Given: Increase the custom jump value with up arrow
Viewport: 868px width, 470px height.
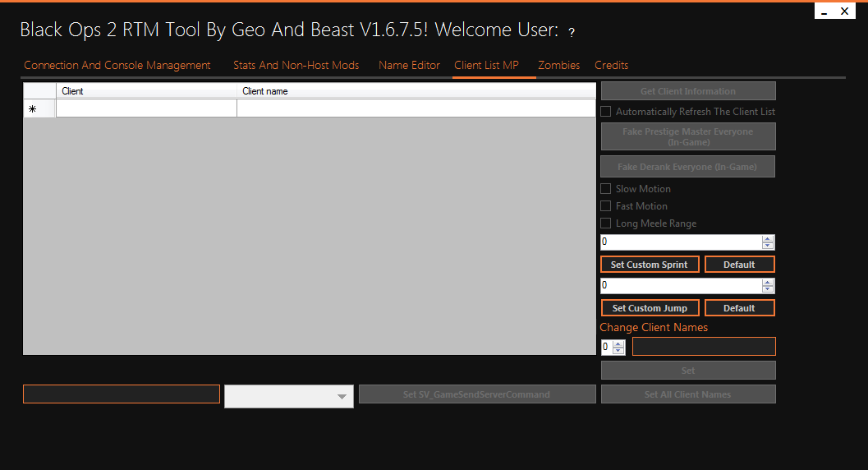Looking at the screenshot, I should (767, 283).
